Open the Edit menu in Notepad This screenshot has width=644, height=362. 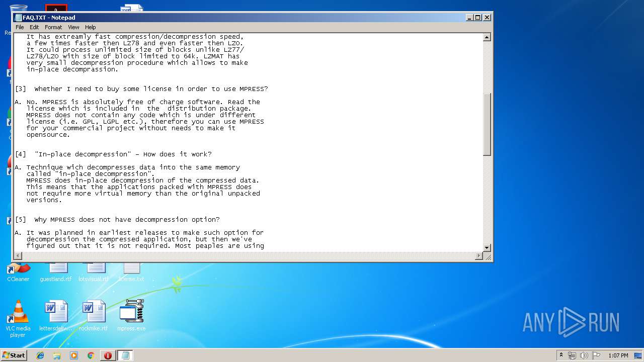(34, 27)
